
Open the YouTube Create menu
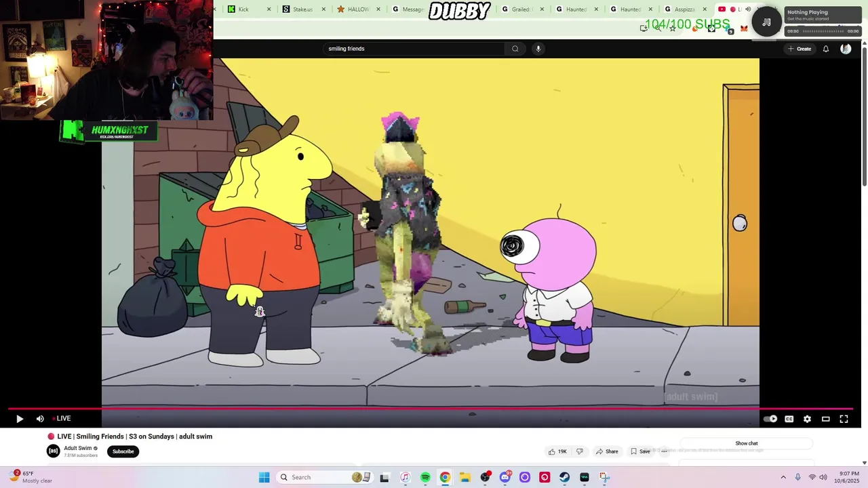[800, 49]
